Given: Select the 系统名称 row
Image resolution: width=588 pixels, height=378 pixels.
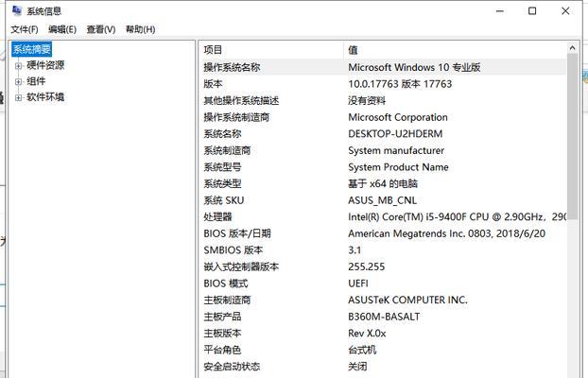Looking at the screenshot, I should [383, 134].
